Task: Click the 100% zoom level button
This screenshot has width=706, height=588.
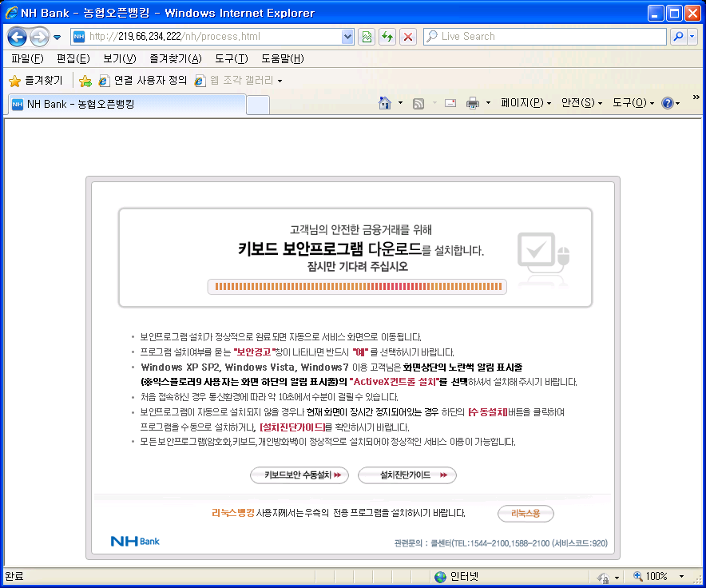Action: 650,576
